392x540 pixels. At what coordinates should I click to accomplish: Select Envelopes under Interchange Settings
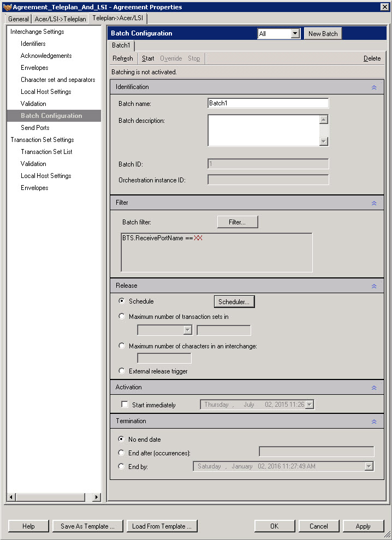34,68
